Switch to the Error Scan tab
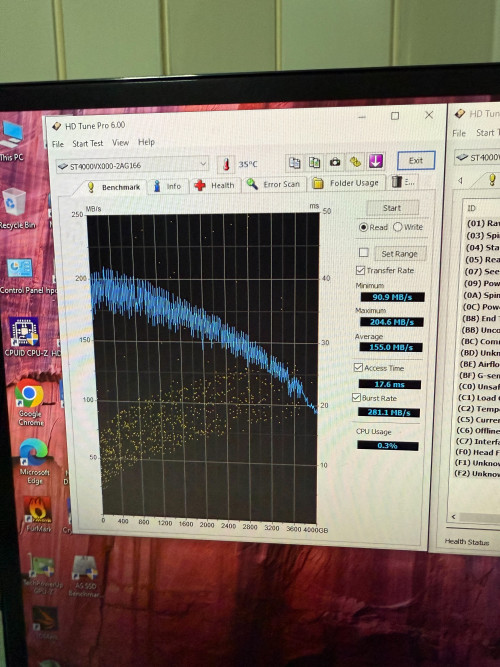The height and width of the screenshot is (667, 500). click(x=275, y=184)
